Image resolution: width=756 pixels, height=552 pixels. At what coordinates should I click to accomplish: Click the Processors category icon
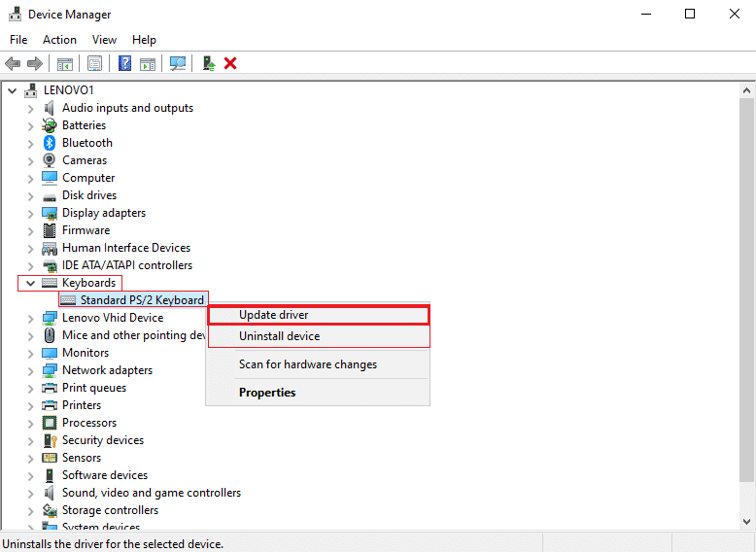point(50,423)
